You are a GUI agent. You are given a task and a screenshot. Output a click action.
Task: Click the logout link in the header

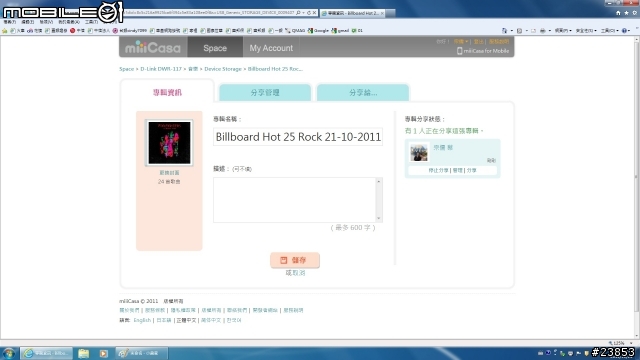click(x=478, y=41)
